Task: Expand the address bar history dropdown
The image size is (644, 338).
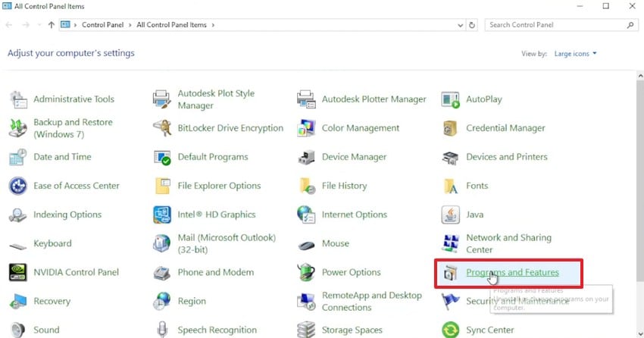Action: tap(460, 25)
